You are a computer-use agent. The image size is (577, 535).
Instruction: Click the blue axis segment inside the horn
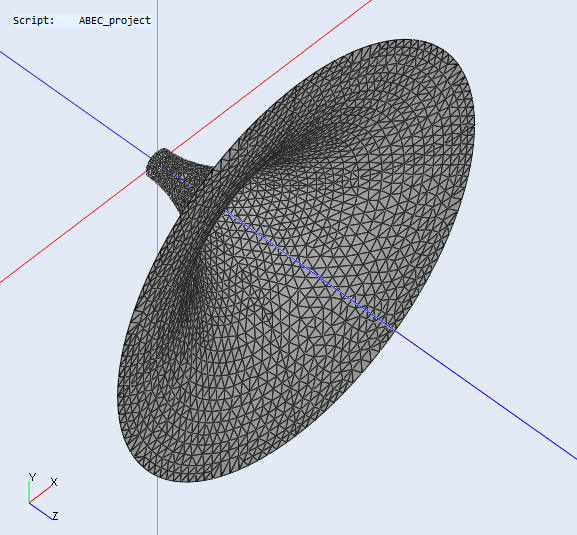pyautogui.click(x=309, y=270)
